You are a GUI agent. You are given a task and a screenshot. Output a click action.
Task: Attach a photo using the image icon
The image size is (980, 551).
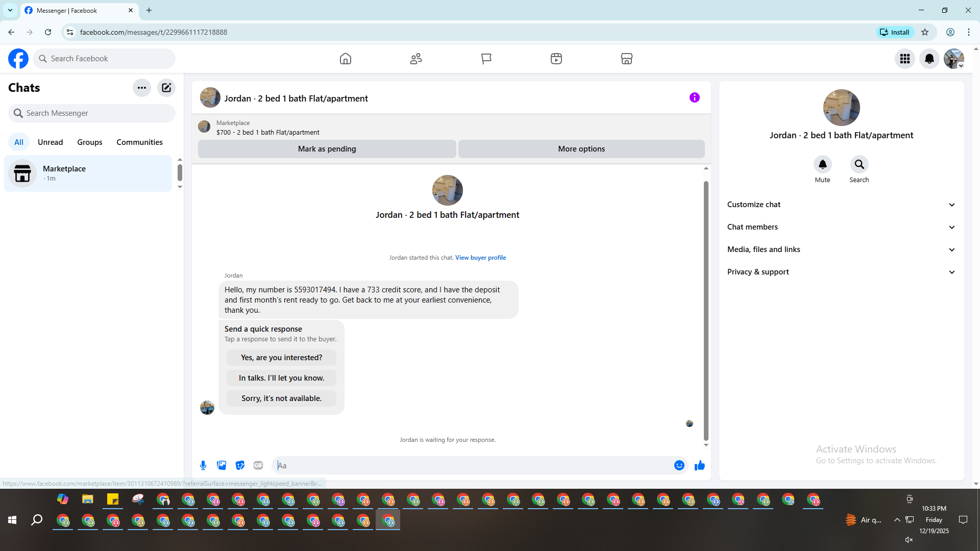point(222,465)
